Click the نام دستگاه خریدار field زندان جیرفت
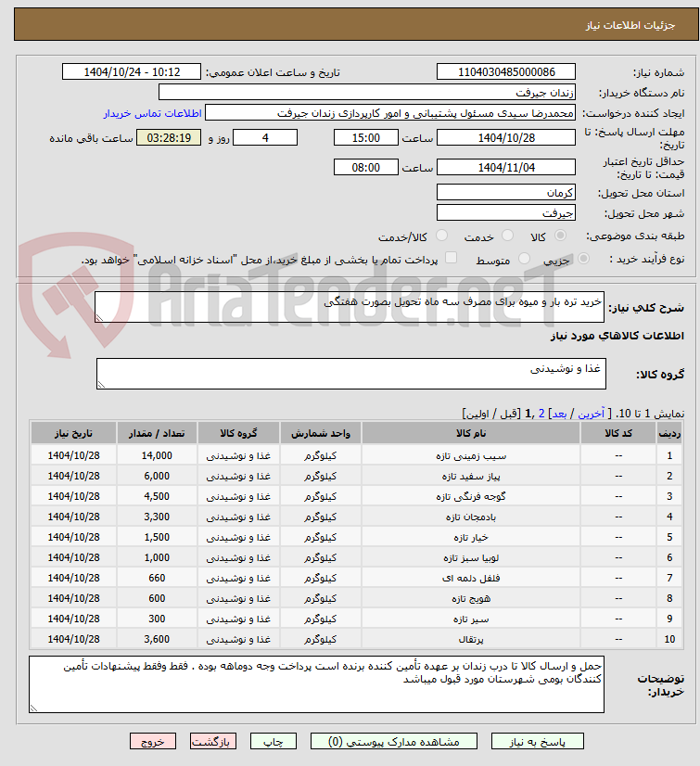This screenshot has width=700, height=766. 367,93
